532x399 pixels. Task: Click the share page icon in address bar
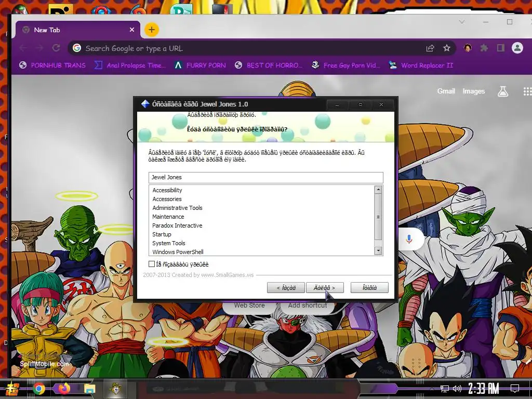pyautogui.click(x=430, y=48)
